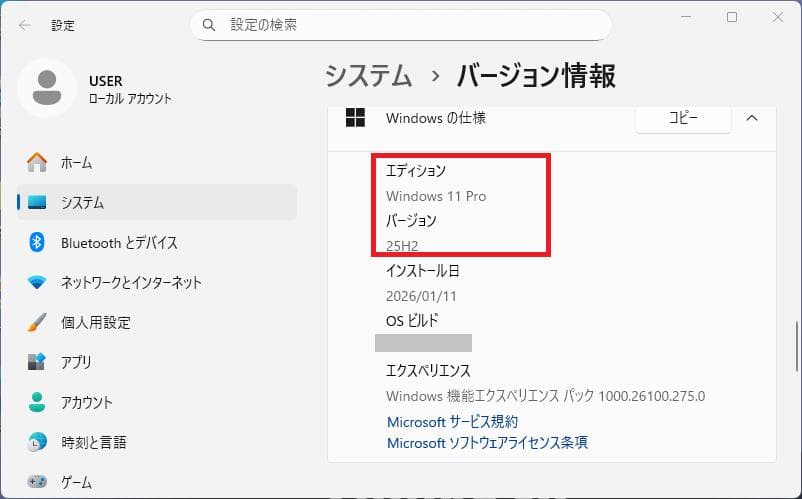Click the vertical scrollbar thumb
The image size is (802, 499).
coord(797,346)
